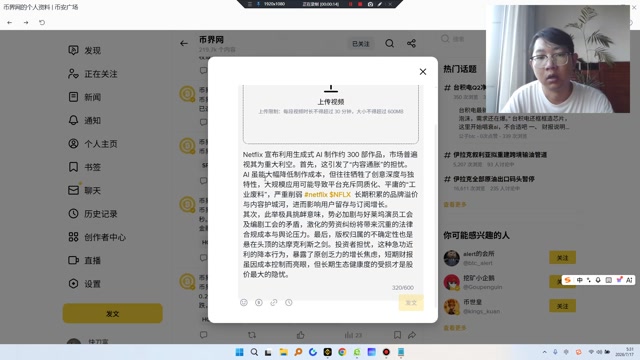
Task: Add link via chain icon
Action: (x=274, y=302)
